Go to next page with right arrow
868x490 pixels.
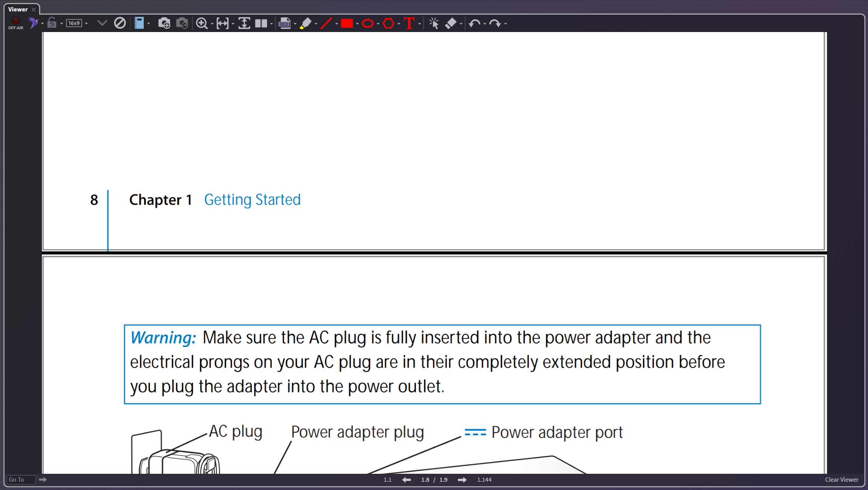click(462, 480)
